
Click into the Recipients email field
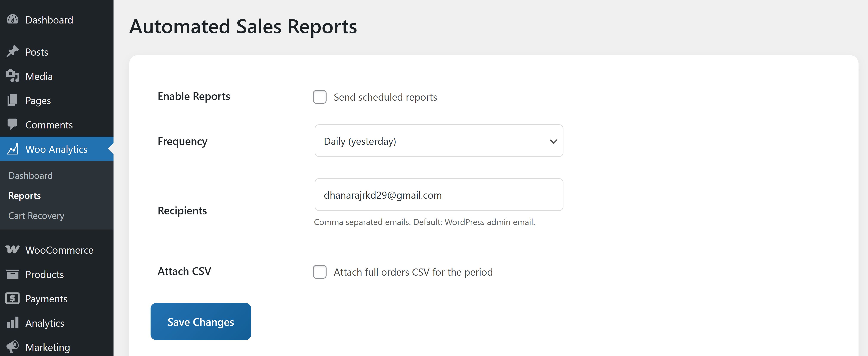click(x=438, y=195)
